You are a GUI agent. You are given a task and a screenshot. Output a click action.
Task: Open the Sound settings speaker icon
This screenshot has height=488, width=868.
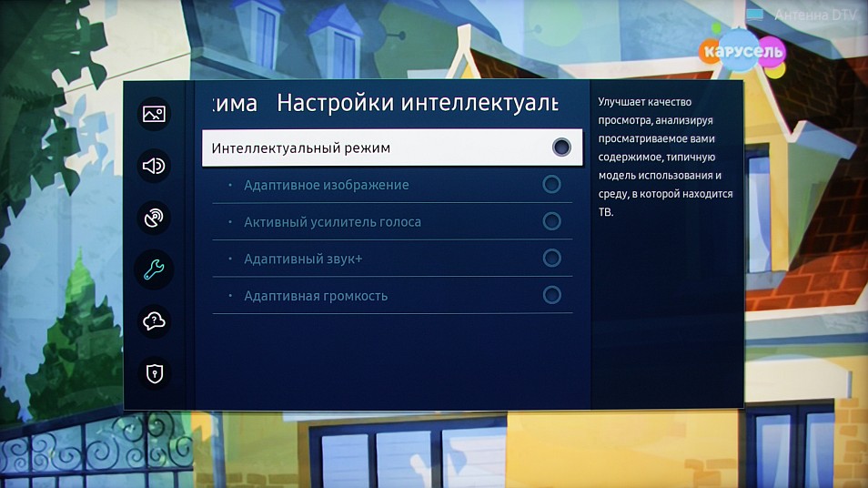[154, 166]
